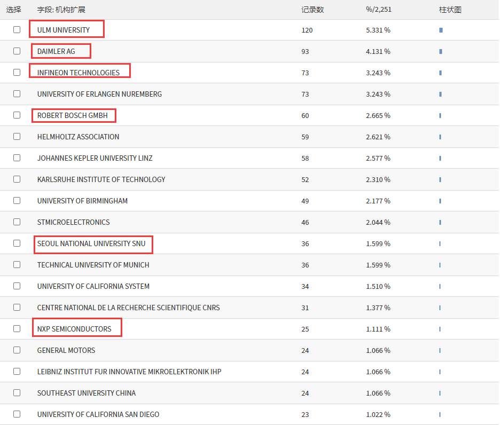Click the 2.621 % percentage value
The width and height of the screenshot is (504, 425).
(378, 137)
